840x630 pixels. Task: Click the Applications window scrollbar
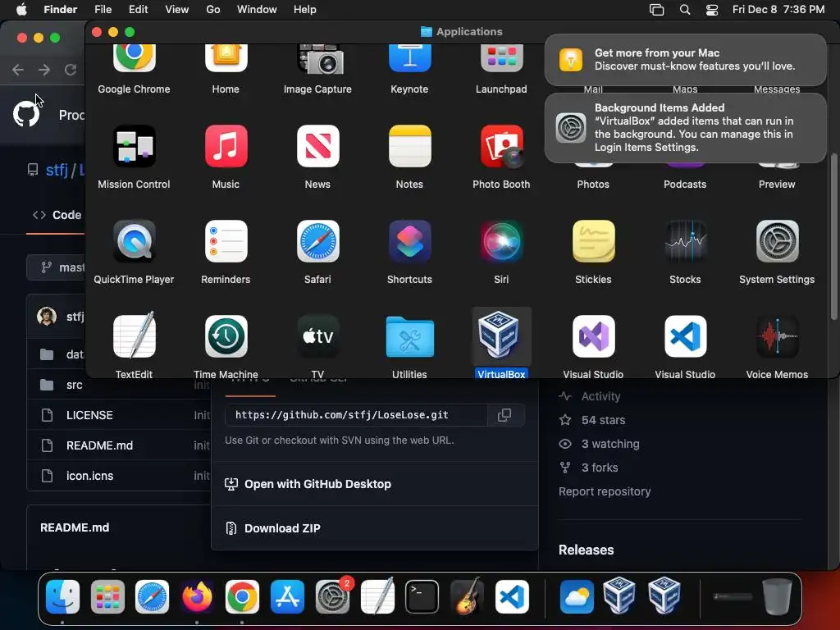833,235
